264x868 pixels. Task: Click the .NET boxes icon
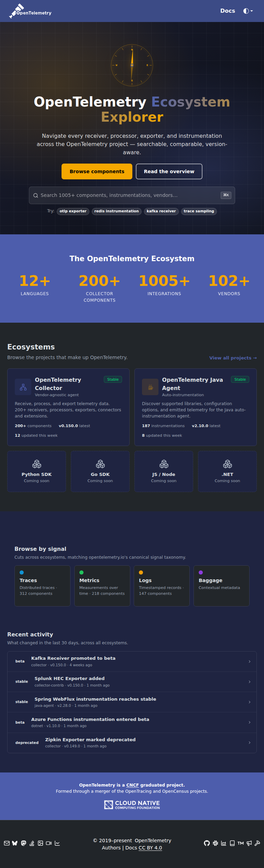click(228, 464)
